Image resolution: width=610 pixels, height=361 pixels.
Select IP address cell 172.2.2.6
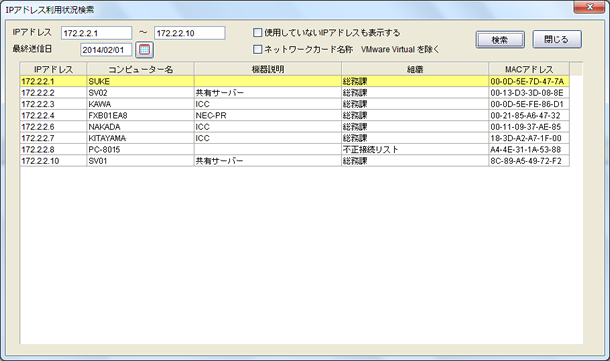click(53, 126)
